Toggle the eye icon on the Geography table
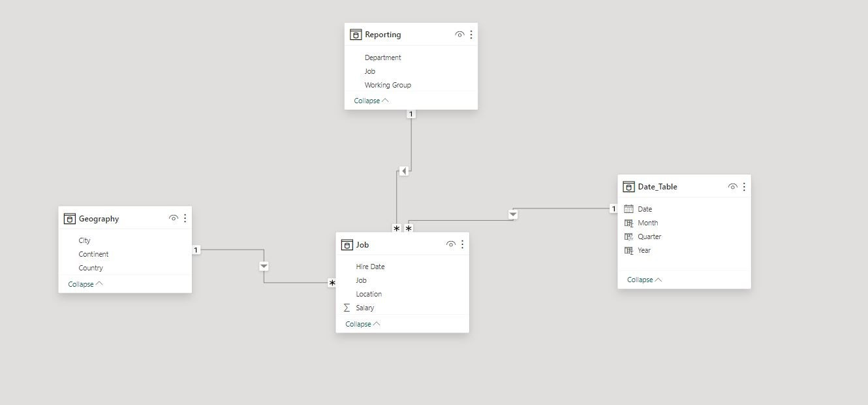The width and height of the screenshot is (868, 405). 173,218
